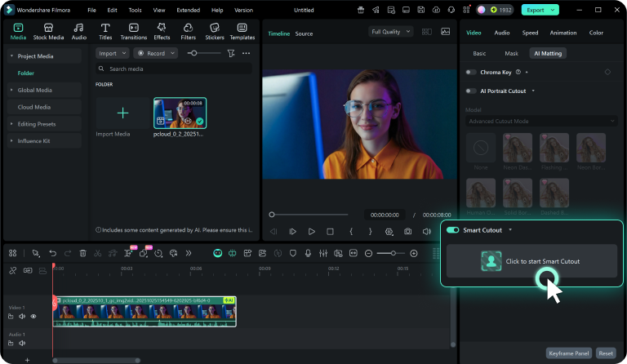Hide the Video 1 track with eye icon
This screenshot has height=364, width=627.
pyautogui.click(x=33, y=316)
